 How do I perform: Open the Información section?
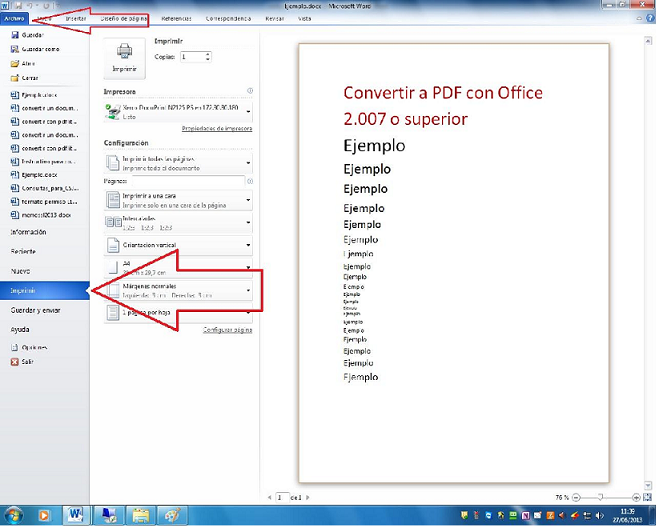pyautogui.click(x=28, y=232)
